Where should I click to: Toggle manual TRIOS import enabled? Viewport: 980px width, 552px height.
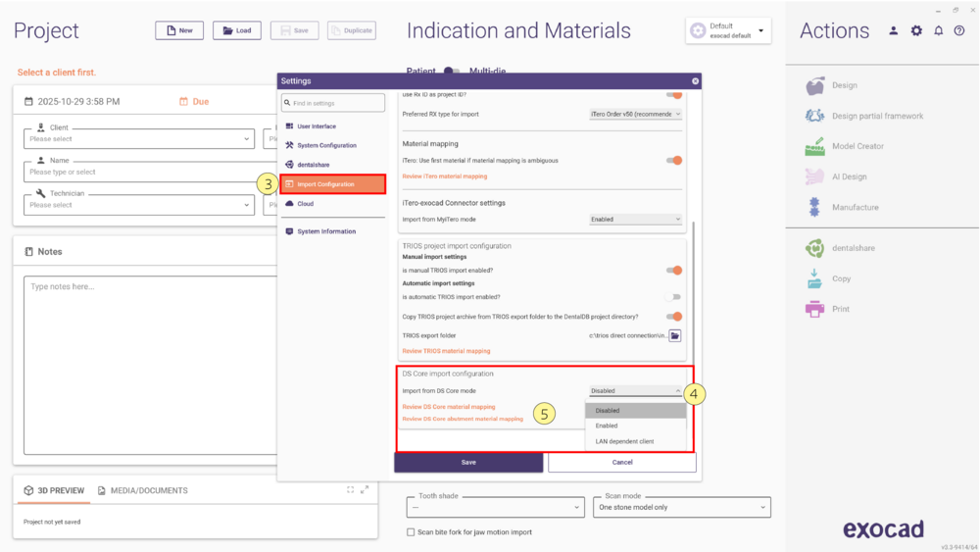[674, 271]
